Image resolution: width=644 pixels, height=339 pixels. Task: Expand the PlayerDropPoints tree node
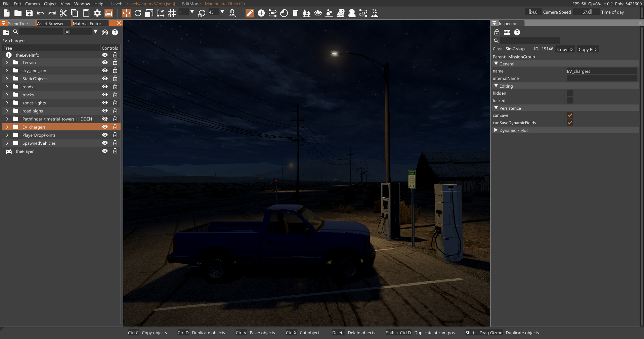[7, 135]
